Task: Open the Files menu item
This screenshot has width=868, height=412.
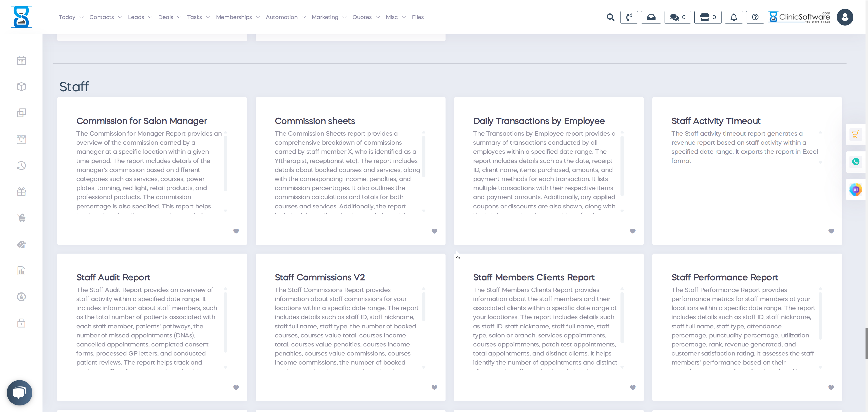Action: click(x=418, y=17)
